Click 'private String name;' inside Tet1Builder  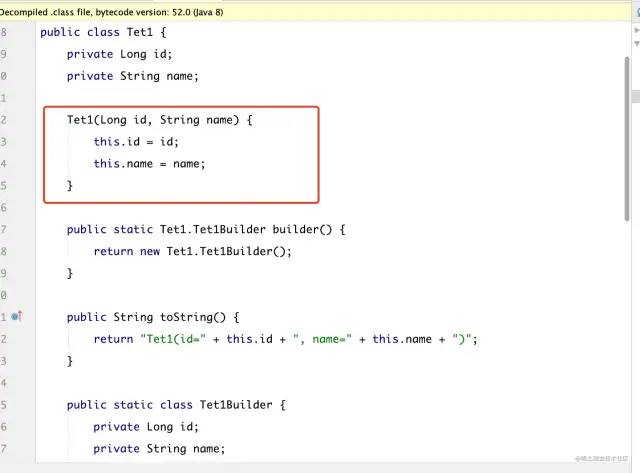pos(159,449)
